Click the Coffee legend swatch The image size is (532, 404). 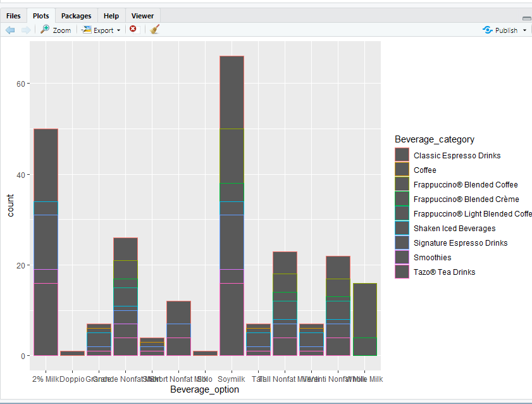(x=402, y=170)
